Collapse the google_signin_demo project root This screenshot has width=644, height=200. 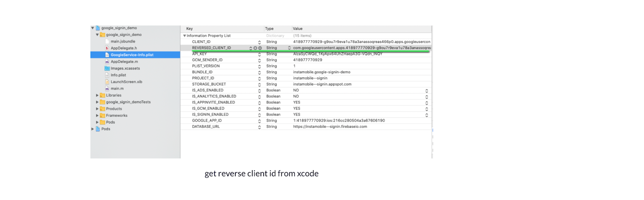click(93, 28)
